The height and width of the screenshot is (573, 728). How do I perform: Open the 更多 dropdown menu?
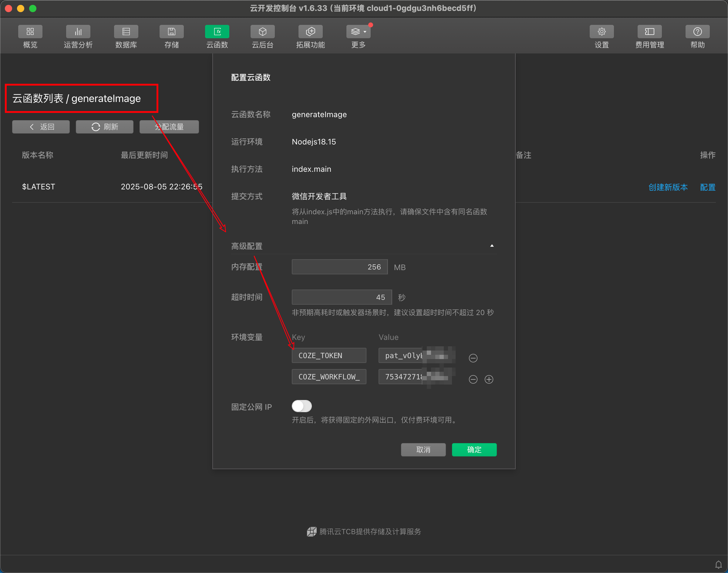point(359,32)
